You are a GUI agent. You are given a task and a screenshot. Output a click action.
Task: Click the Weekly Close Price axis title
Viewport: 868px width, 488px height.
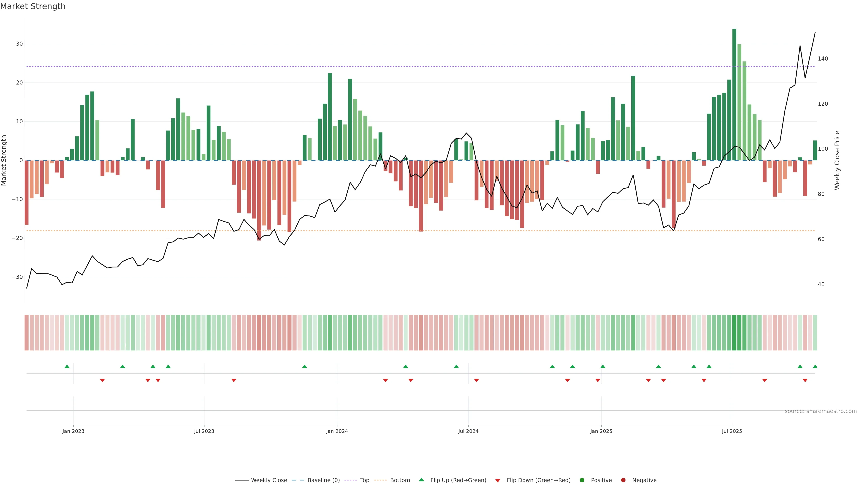pyautogui.click(x=837, y=160)
